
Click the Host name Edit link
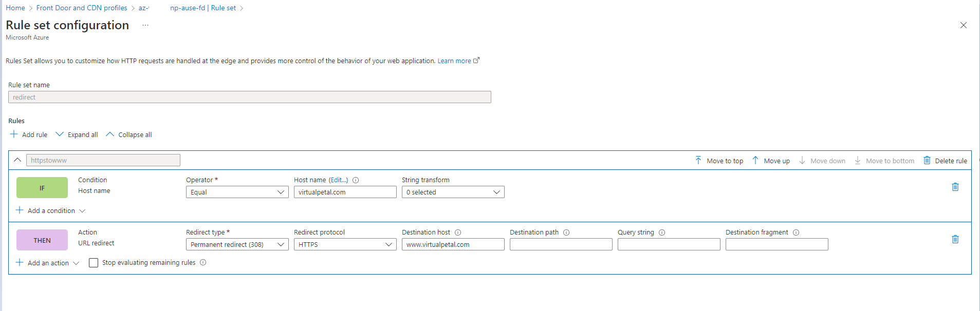(338, 180)
